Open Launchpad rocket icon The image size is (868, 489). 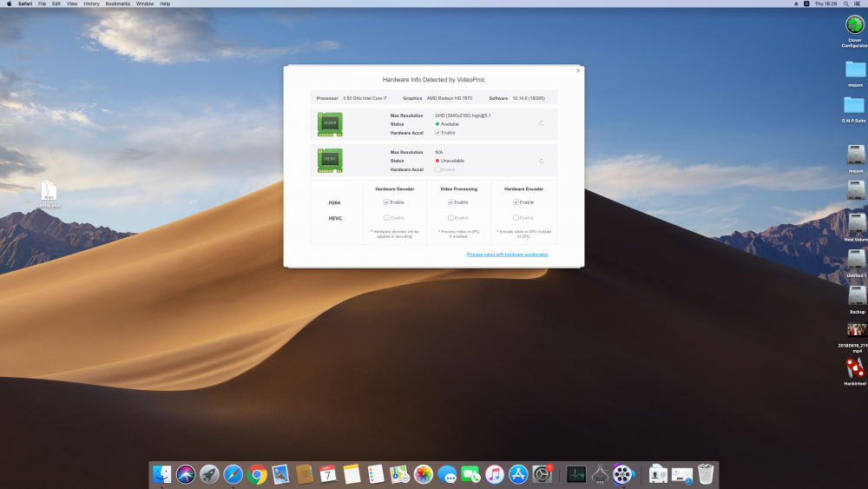click(209, 474)
